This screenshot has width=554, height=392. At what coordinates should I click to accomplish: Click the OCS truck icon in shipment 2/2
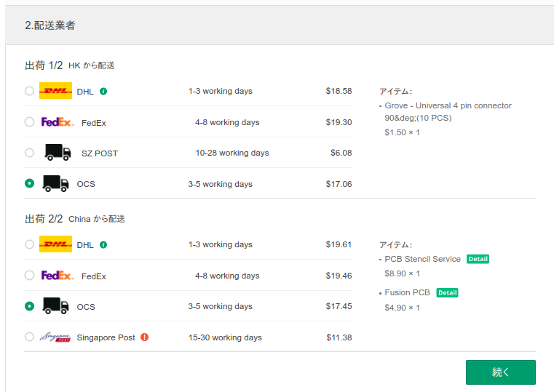point(55,306)
